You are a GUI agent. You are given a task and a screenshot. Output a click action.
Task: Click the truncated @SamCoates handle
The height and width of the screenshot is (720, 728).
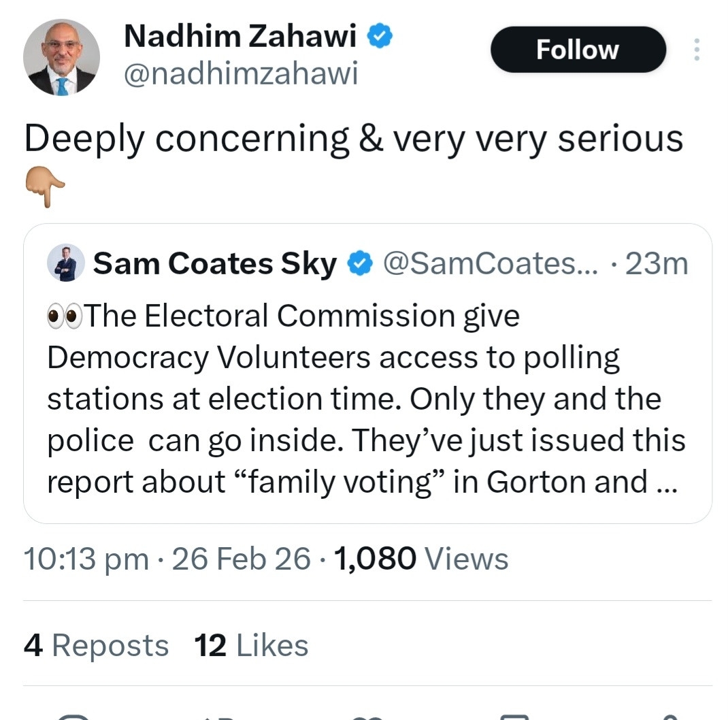tap(490, 263)
